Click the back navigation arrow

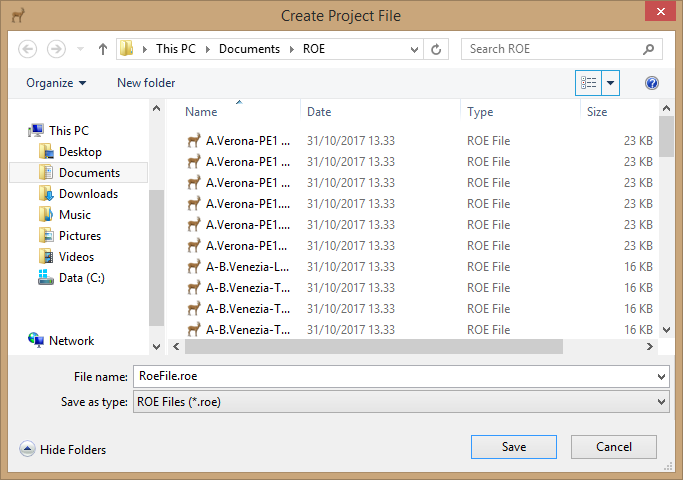tap(28, 49)
